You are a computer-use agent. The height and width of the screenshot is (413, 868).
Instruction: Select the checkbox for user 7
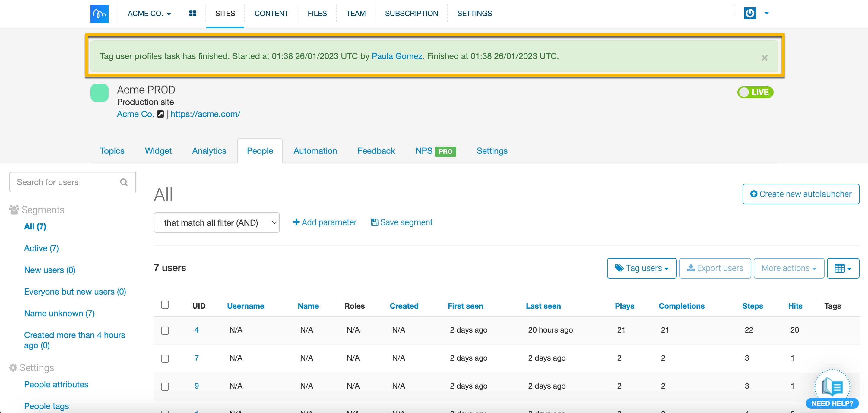165,358
